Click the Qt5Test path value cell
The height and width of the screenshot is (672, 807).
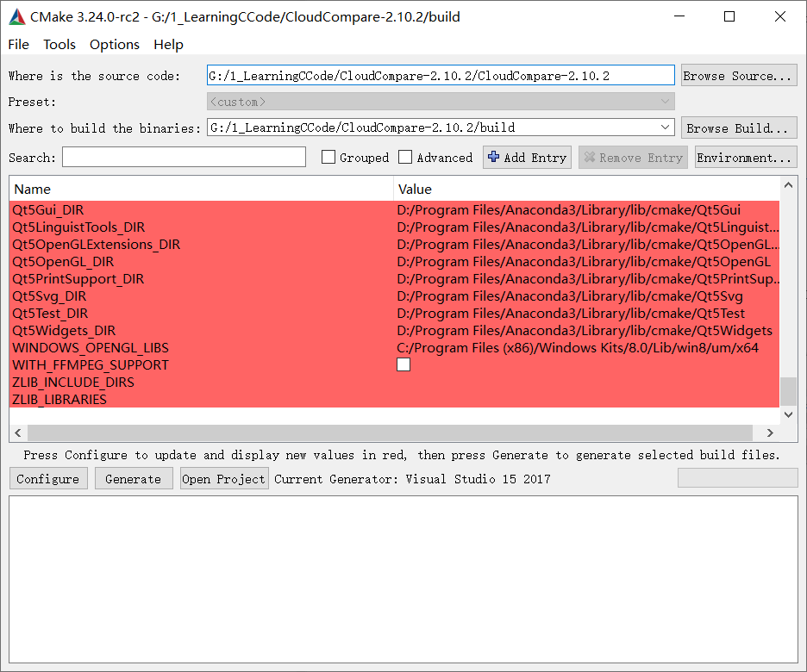571,313
